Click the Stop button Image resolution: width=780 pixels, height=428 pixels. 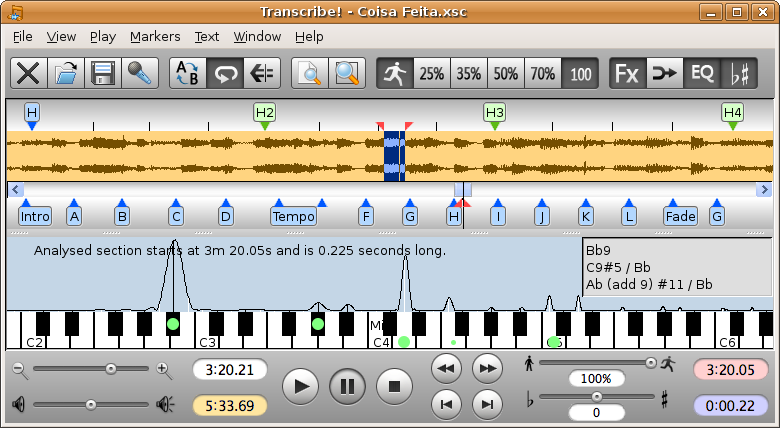coord(394,386)
